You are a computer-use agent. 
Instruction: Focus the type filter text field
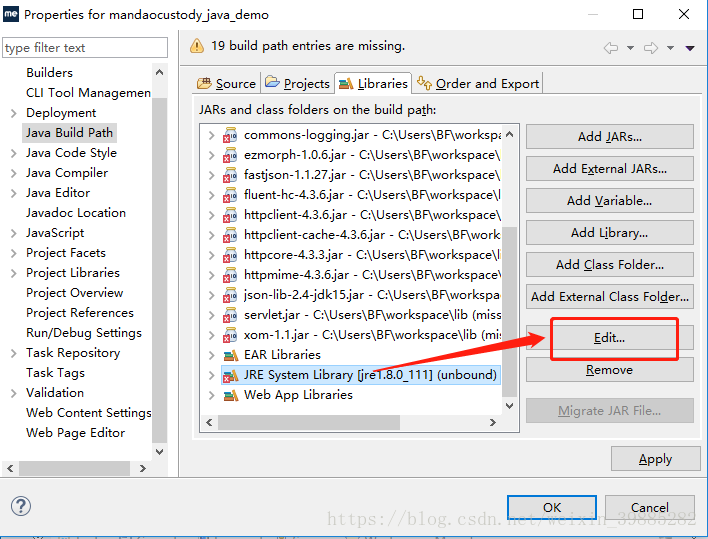click(85, 47)
